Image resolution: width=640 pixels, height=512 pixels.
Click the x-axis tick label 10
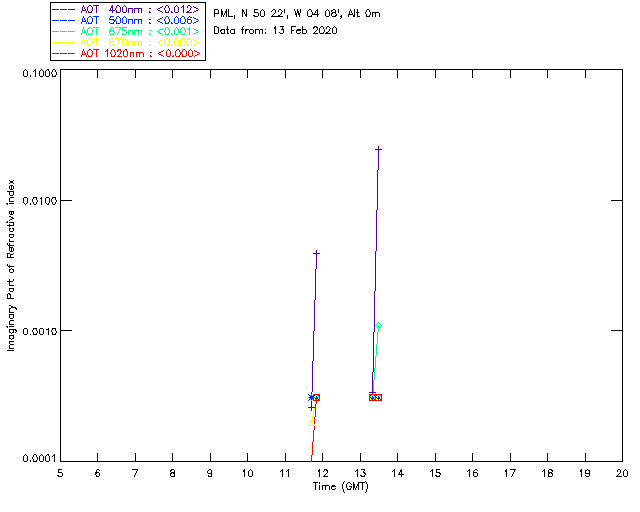pyautogui.click(x=247, y=473)
